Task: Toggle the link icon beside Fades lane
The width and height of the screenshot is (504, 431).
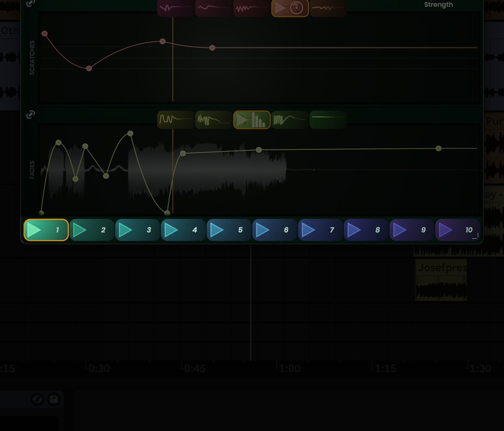Action: point(30,114)
